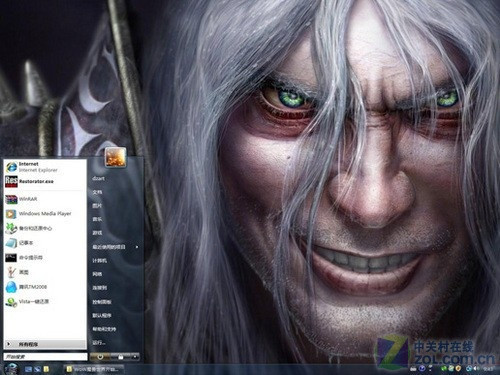Open 帮助和支持 (Help and Support)
500x375 pixels.
(x=104, y=329)
